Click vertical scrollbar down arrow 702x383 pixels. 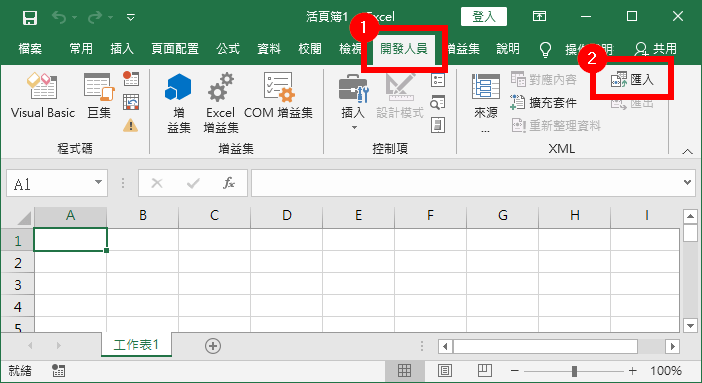point(690,326)
